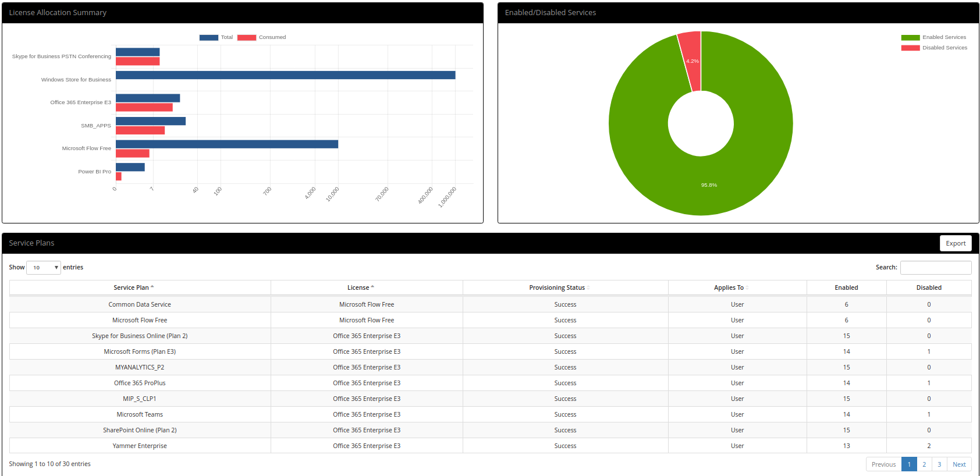Image resolution: width=980 pixels, height=476 pixels.
Task: Click the blue Total bar for Skype PSTN Conferencing
Action: [x=138, y=52]
